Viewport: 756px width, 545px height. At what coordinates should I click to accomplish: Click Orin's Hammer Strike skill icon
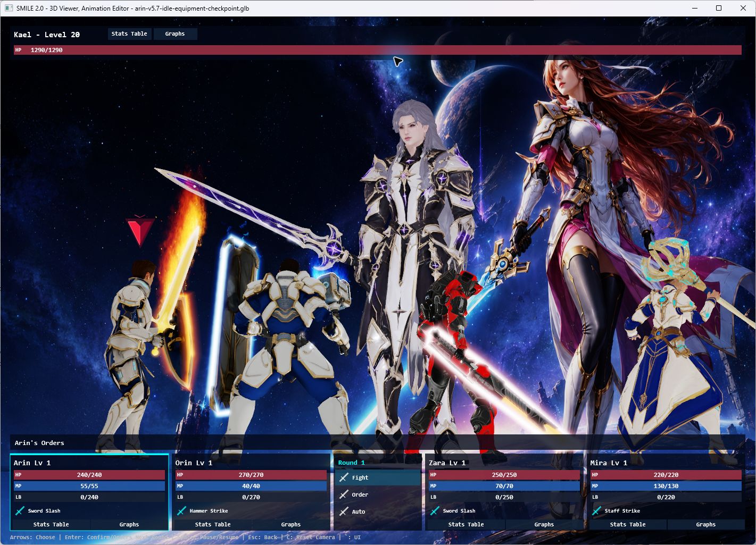181,510
